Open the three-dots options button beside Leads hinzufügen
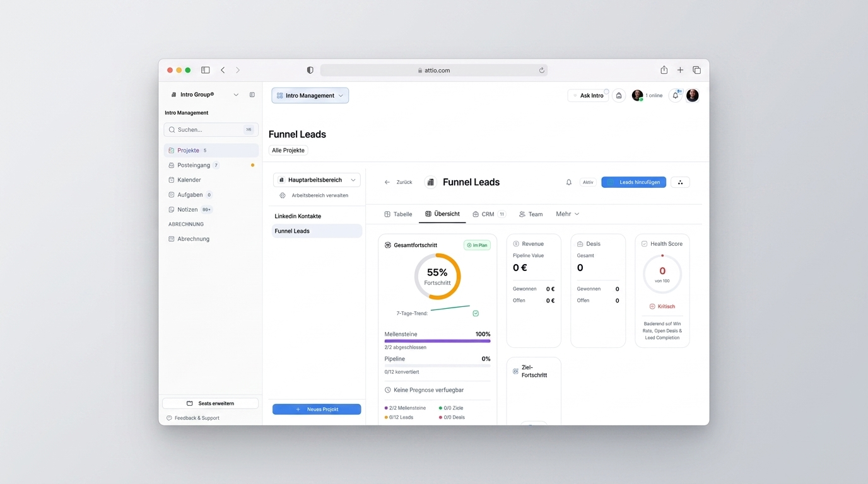Viewport: 868px width, 484px height. point(680,182)
